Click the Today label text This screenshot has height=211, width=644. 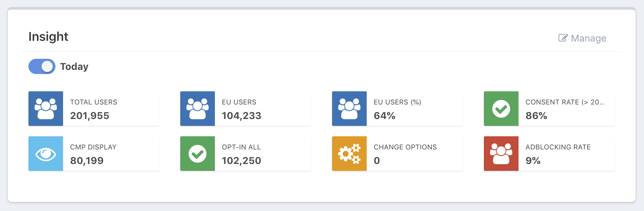[x=74, y=66]
